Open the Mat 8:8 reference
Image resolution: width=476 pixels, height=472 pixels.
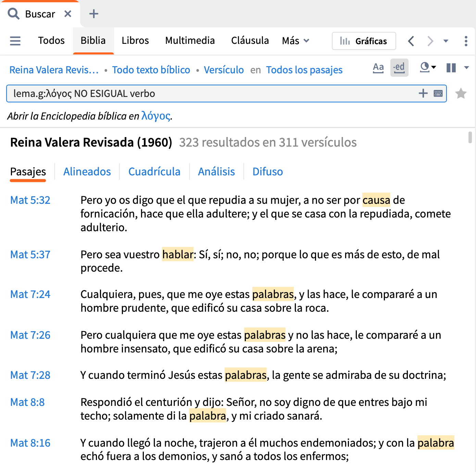click(x=27, y=402)
